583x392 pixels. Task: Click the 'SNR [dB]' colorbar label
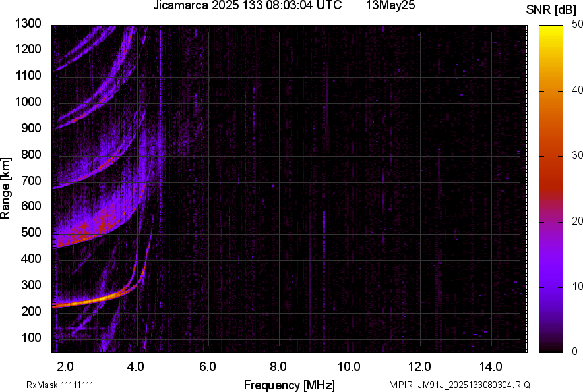551,10
